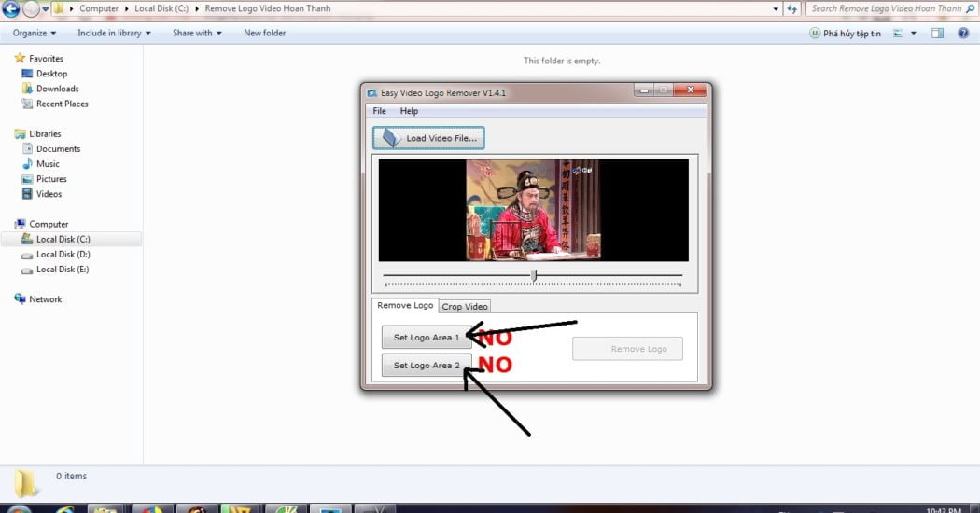Close the Easy Video Logo Remover window
This screenshot has height=513, width=980.
[690, 90]
